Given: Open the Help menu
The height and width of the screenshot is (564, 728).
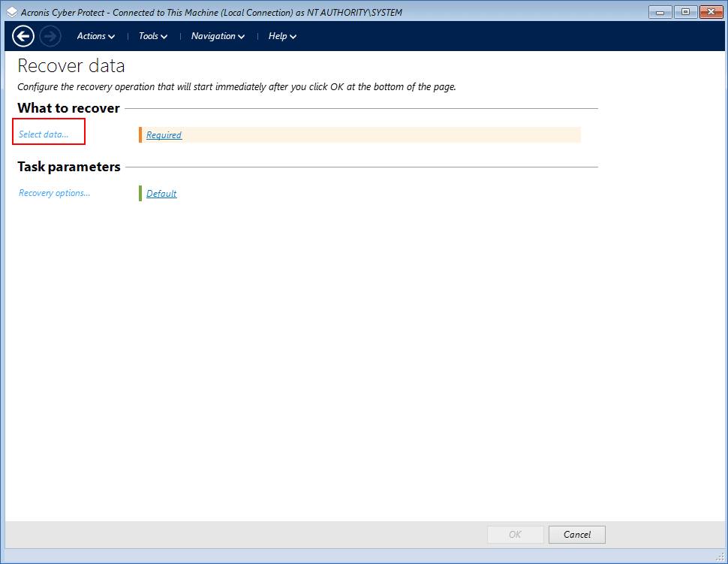Looking at the screenshot, I should (282, 36).
